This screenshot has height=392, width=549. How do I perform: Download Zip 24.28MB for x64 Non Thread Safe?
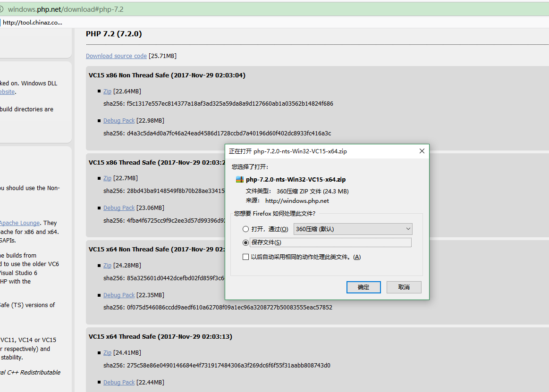point(107,266)
